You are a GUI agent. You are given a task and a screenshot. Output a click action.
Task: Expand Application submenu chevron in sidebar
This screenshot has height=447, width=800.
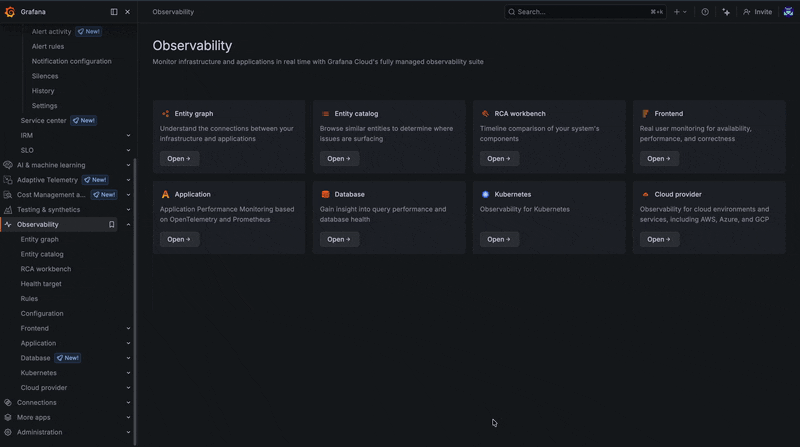128,343
